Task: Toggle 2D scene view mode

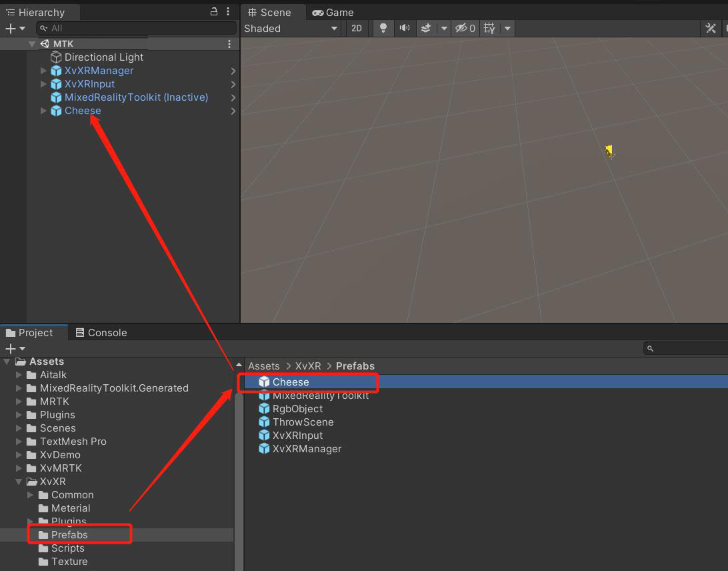Action: pyautogui.click(x=357, y=28)
